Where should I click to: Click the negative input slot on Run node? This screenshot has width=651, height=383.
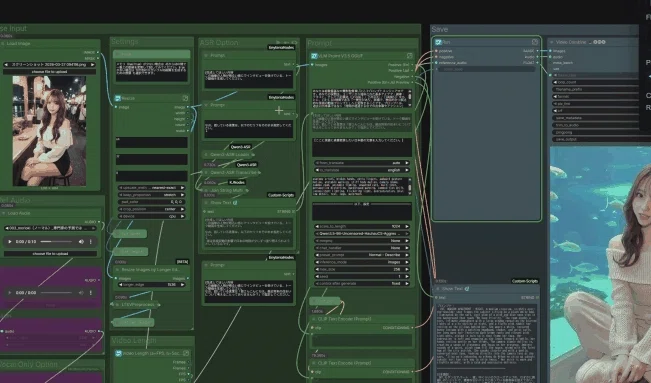click(x=436, y=57)
